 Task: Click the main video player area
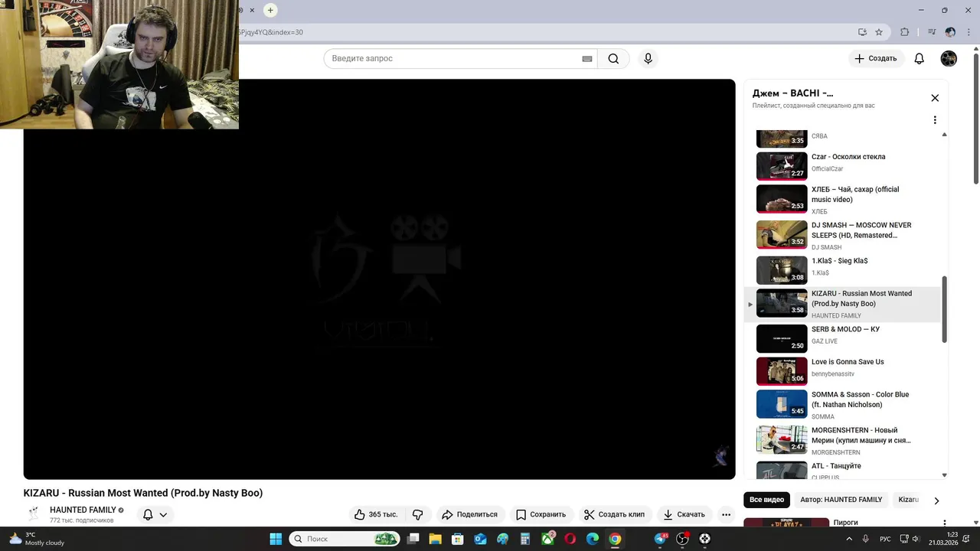point(379,279)
